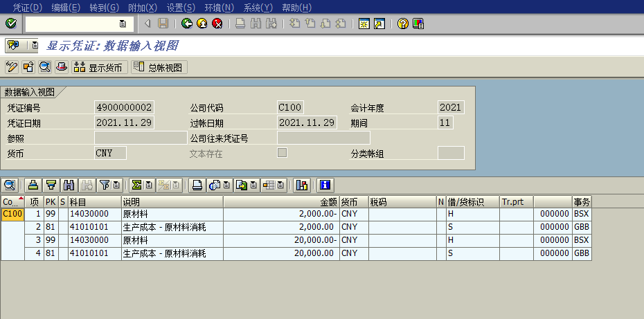The image size is (644, 319).
Task: Open Customize local layout icon
Action: click(418, 24)
